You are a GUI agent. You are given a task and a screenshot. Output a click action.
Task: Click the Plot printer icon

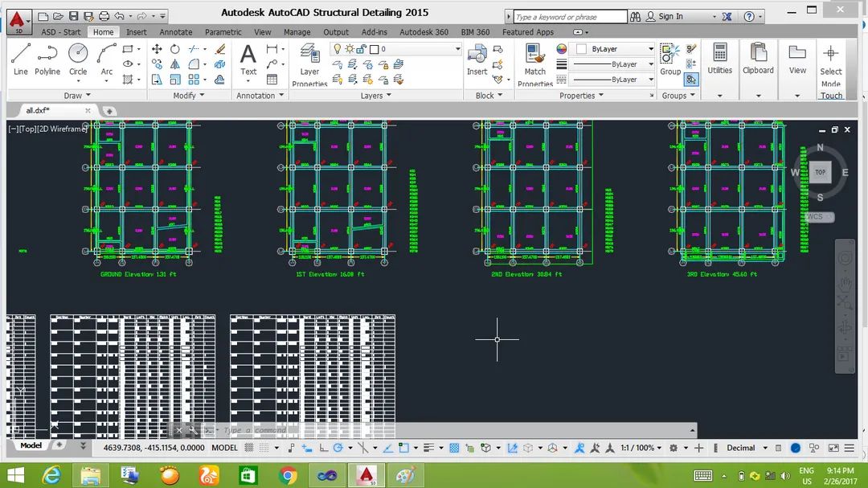click(104, 16)
